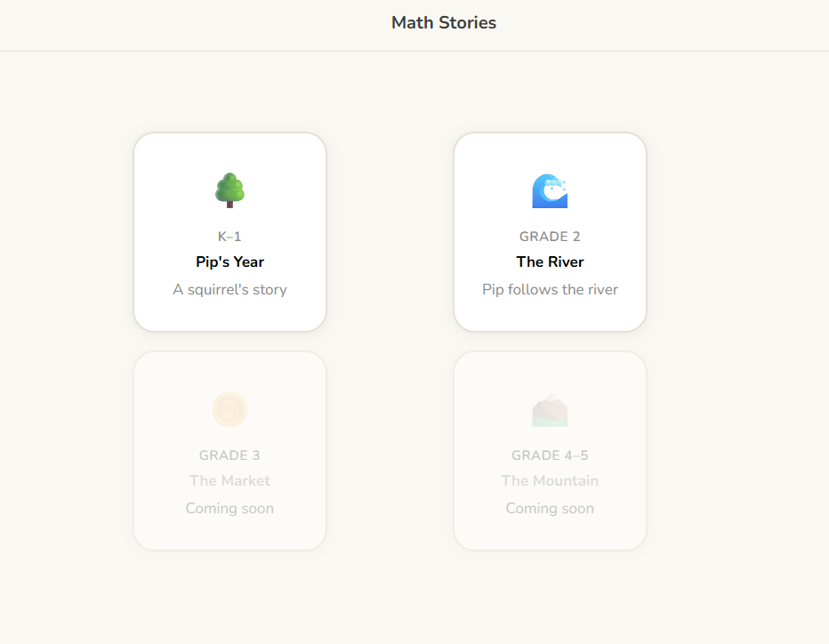The image size is (829, 644).
Task: Click the Pip's Year title text
Action: 229,262
